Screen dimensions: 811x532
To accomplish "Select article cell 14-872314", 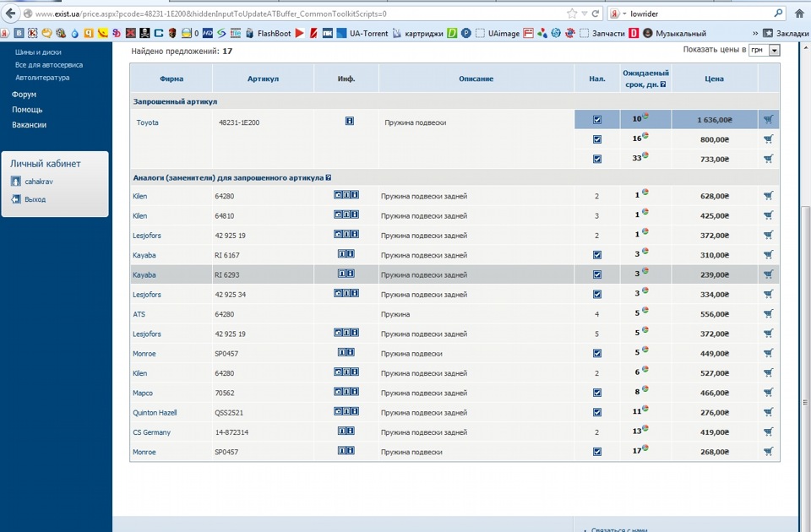I will (x=231, y=432).
